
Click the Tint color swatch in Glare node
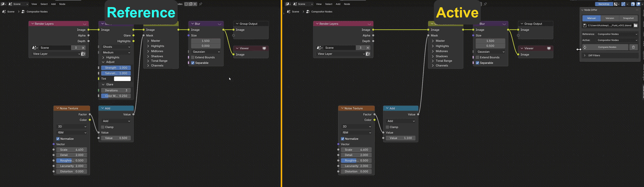coord(122,79)
